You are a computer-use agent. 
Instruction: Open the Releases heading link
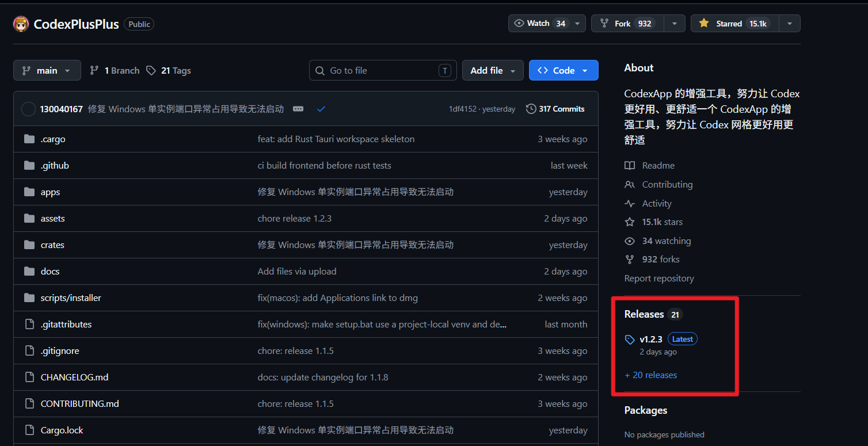[644, 314]
